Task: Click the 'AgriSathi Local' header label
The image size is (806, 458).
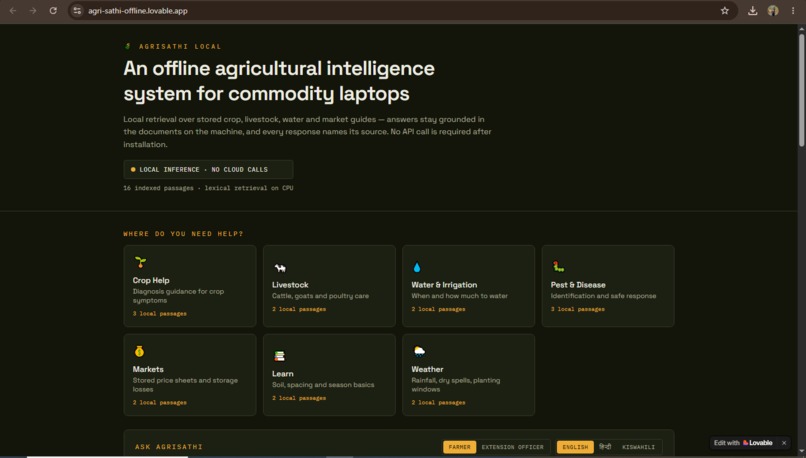Action: (x=180, y=46)
